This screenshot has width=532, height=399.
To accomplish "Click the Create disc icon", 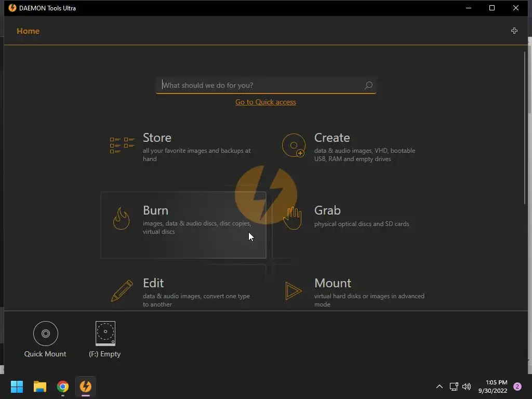I will (x=294, y=145).
